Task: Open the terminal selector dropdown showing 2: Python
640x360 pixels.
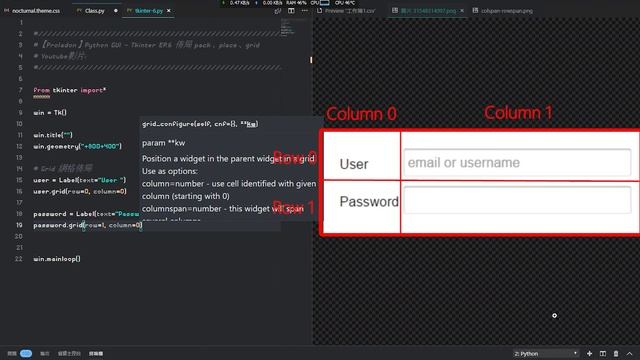Action: pos(546,353)
